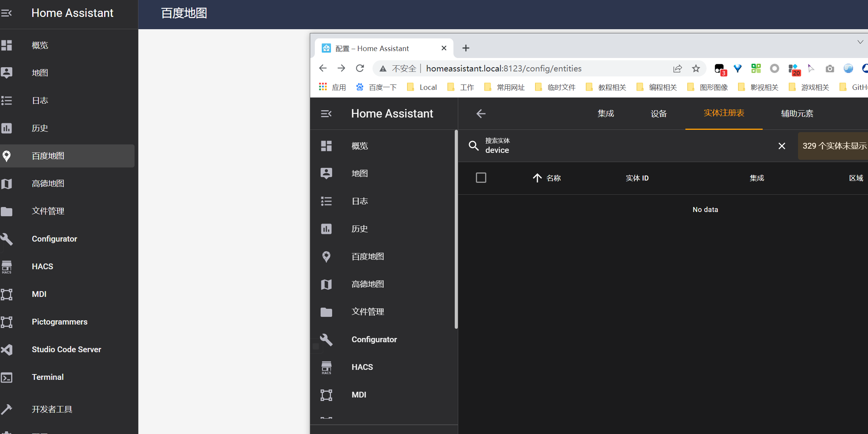Viewport: 868px width, 434px height.
Task: Click the 329 个实体未显示 filter notice
Action: [x=833, y=146]
